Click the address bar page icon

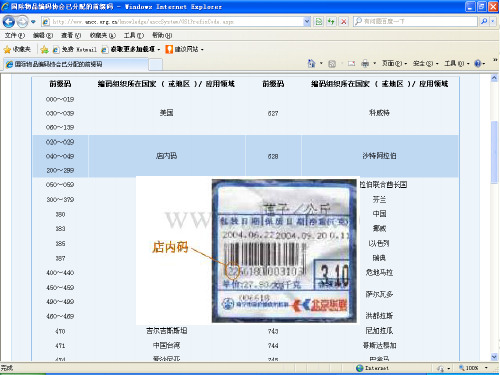click(46, 22)
